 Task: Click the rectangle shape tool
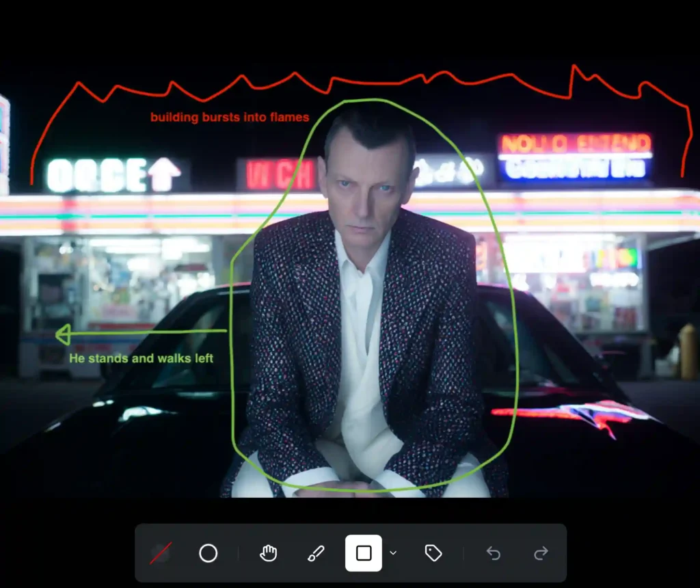pyautogui.click(x=364, y=553)
